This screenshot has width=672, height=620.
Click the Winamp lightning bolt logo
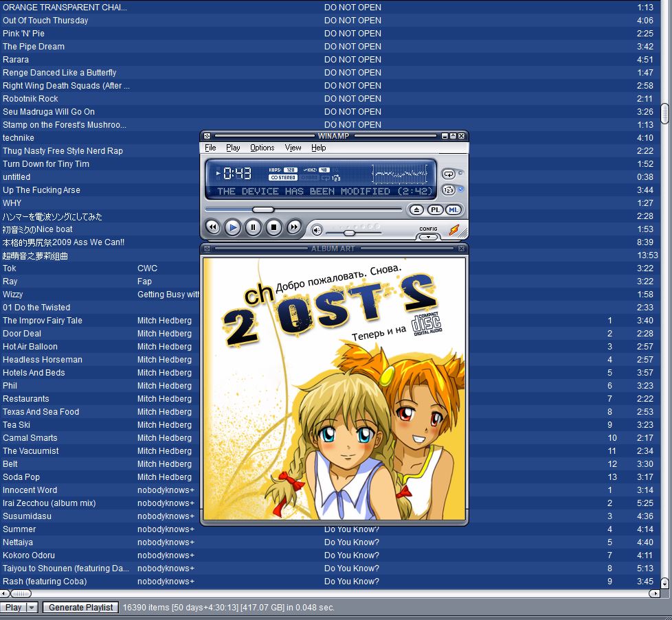(x=454, y=231)
